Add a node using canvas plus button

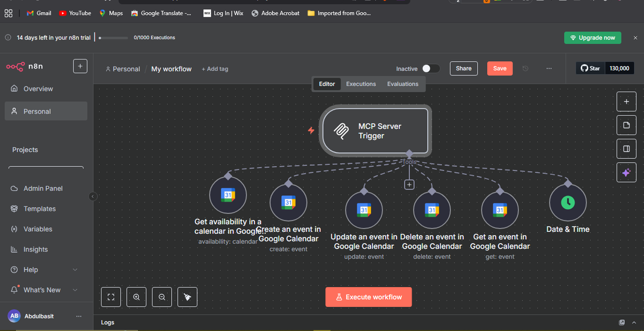coord(626,101)
